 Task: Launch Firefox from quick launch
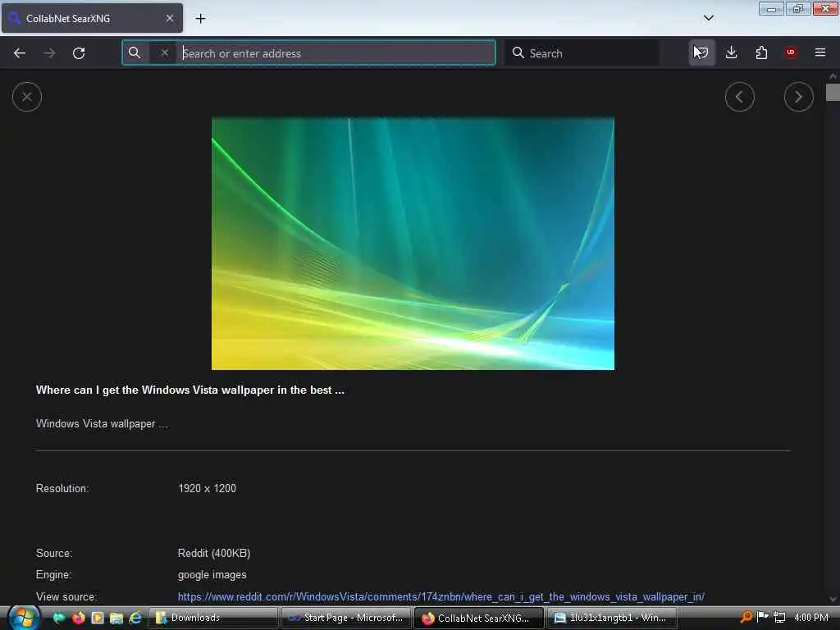tap(78, 618)
